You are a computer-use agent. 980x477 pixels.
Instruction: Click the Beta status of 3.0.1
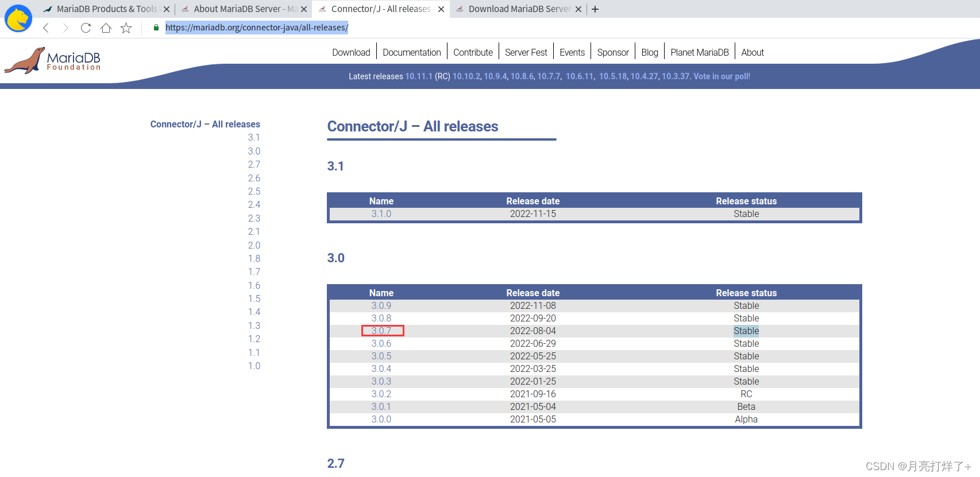[746, 406]
